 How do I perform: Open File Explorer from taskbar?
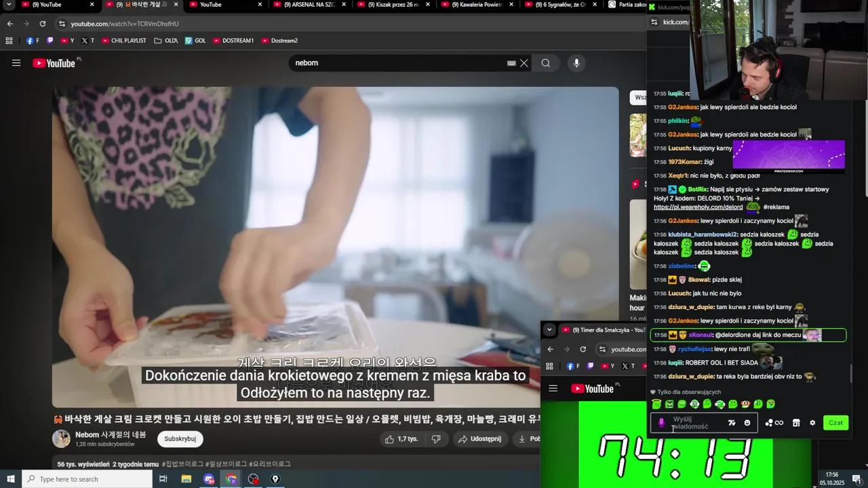tap(186, 479)
